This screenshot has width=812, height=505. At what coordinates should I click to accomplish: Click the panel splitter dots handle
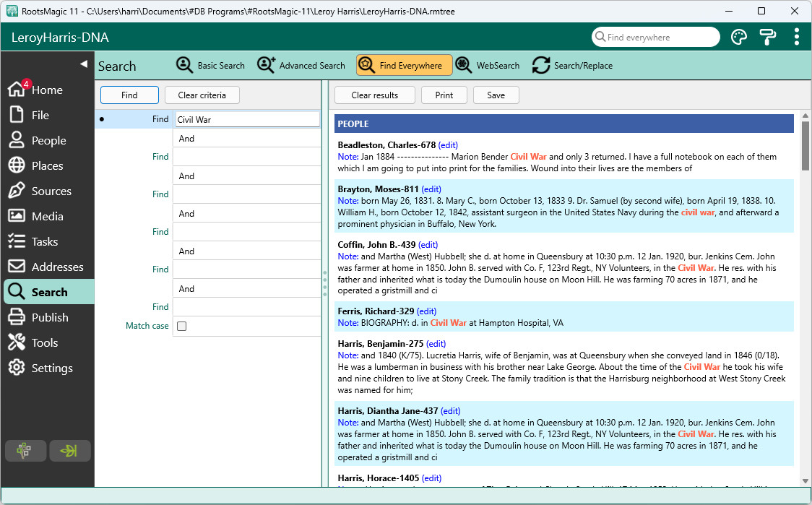coord(324,282)
